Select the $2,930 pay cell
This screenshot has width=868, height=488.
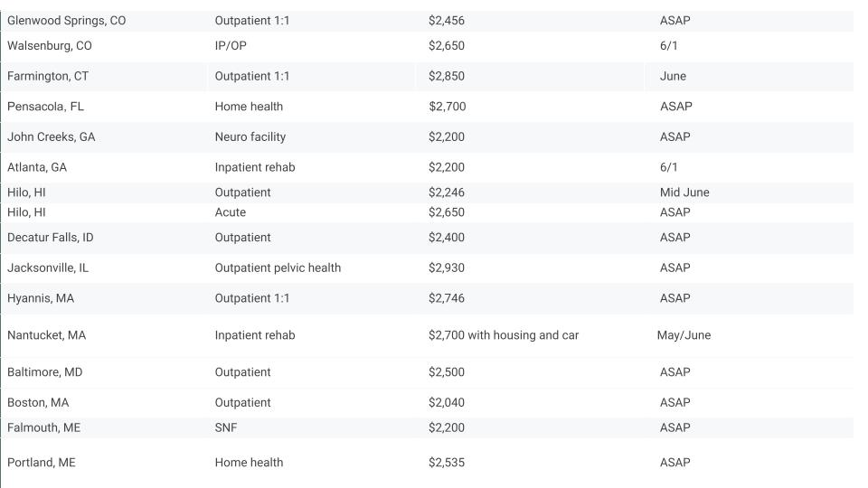pyautogui.click(x=446, y=267)
